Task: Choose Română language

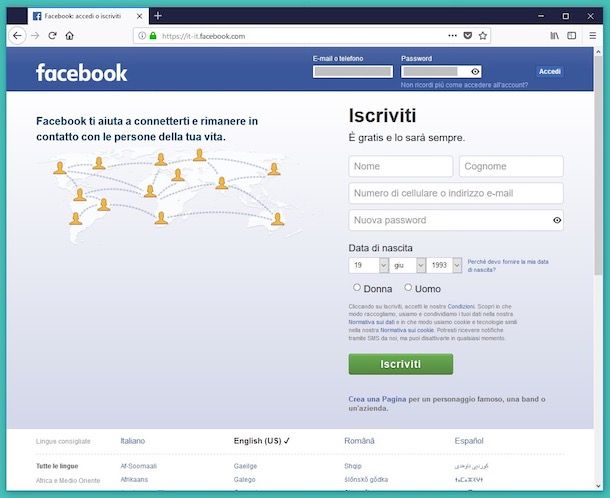Action: coord(359,441)
